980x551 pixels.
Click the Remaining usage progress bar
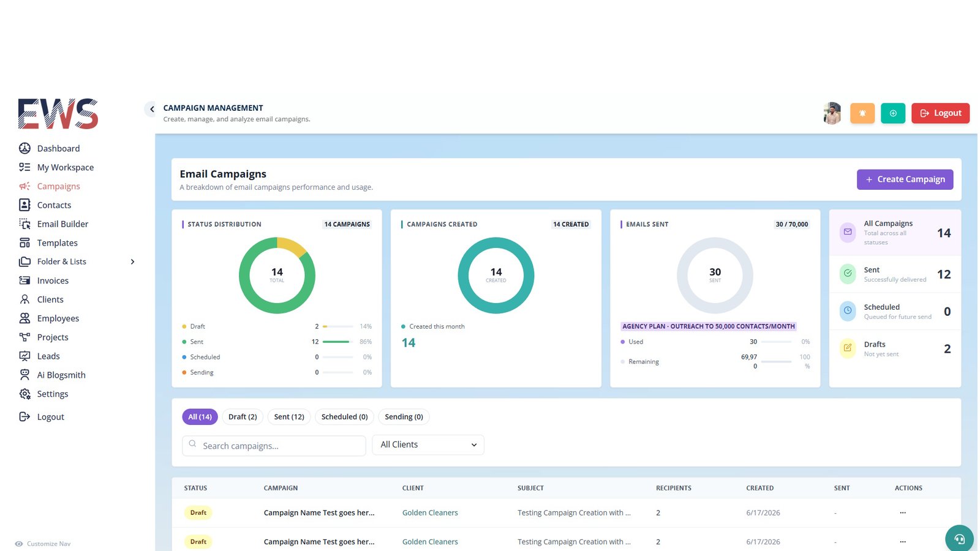coord(777,362)
